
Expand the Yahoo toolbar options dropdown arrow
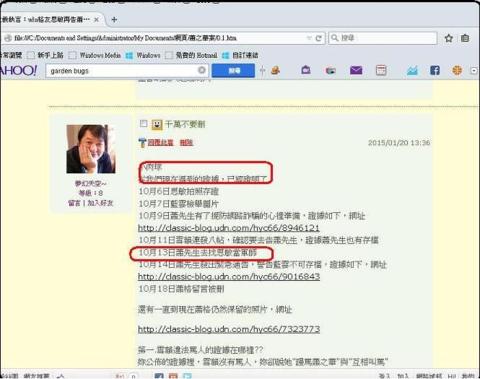pos(474,71)
